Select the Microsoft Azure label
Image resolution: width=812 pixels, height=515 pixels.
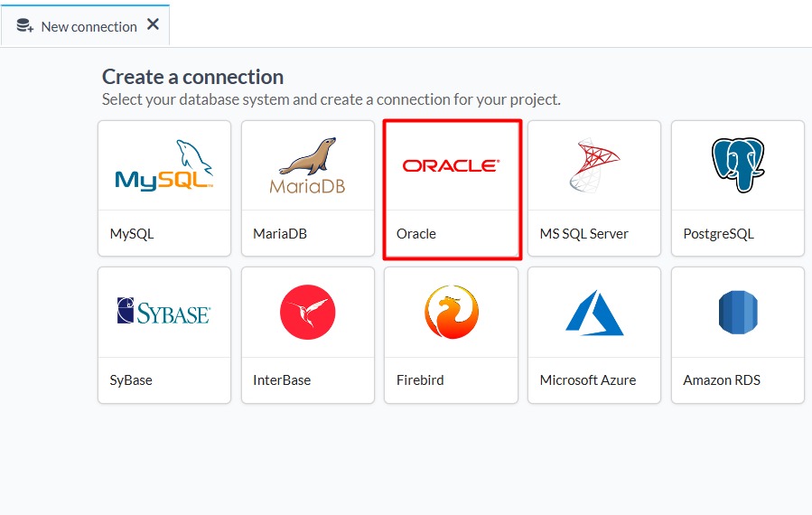coord(588,380)
